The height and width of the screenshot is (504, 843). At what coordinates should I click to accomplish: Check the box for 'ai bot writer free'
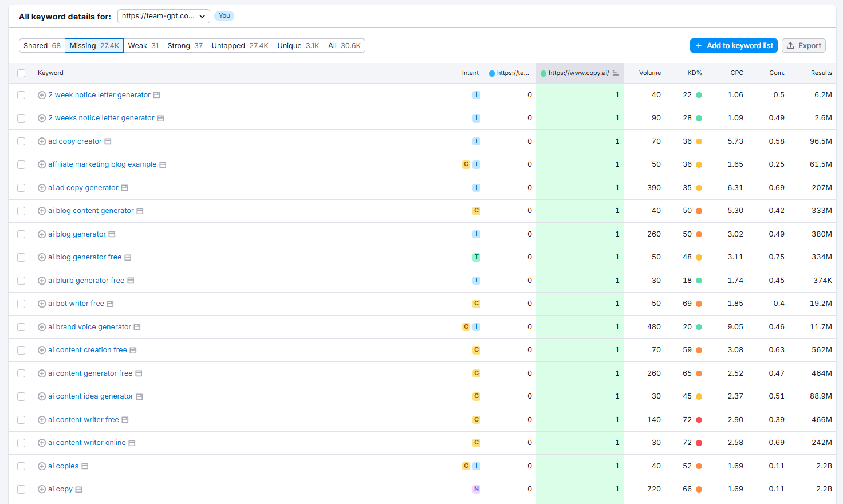coord(21,304)
